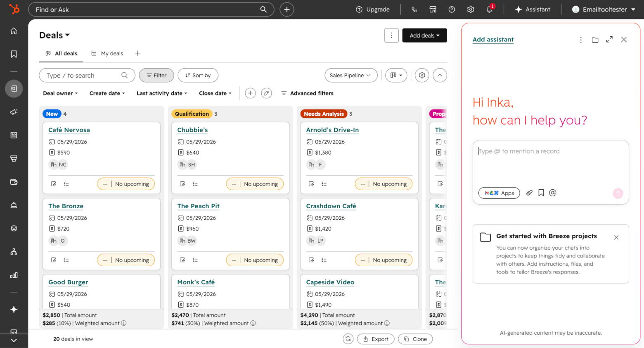
Task: Click weighted amount info icon in New column
Action: tap(124, 323)
